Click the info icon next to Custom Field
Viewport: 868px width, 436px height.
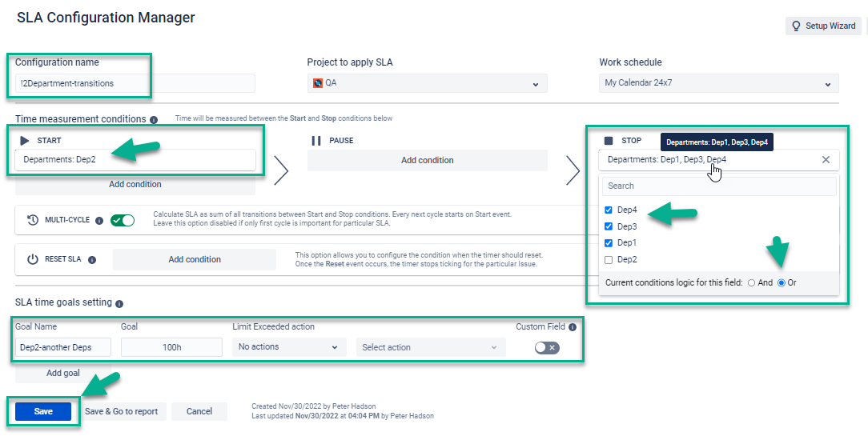click(573, 327)
